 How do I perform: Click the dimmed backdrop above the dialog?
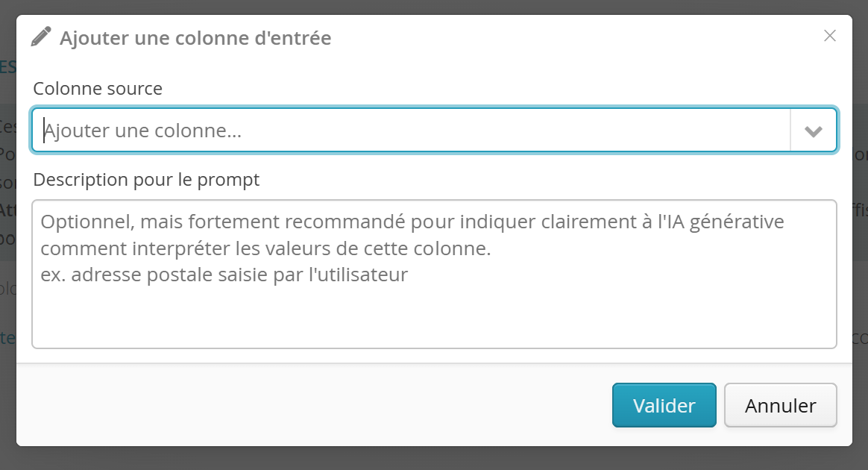coord(434,7)
